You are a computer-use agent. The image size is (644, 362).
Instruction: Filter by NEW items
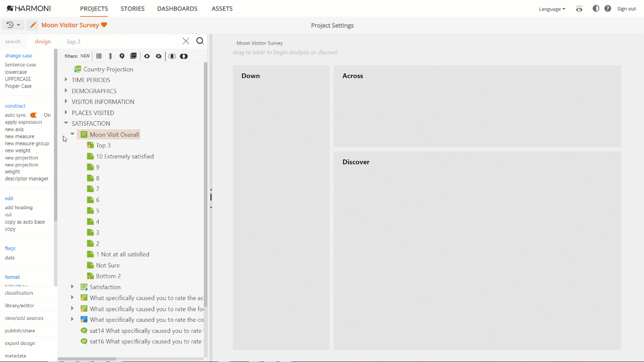click(x=85, y=56)
